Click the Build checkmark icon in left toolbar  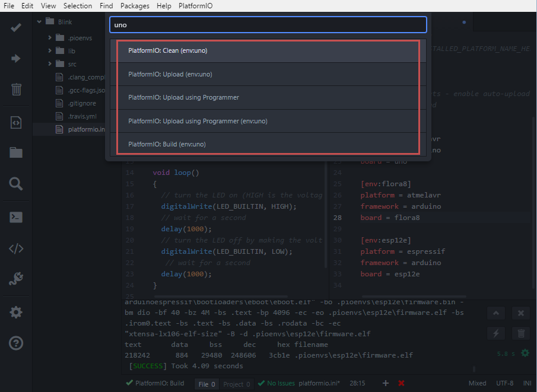(x=16, y=27)
